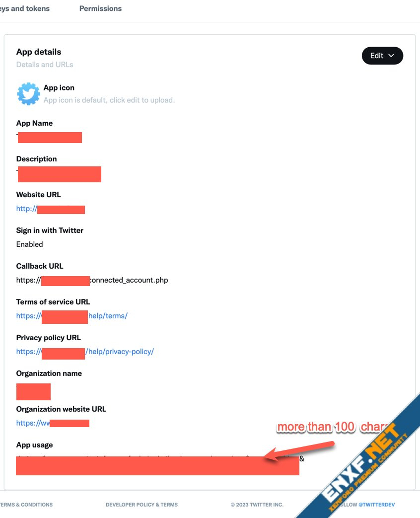Switch to the Permissions tab
This screenshot has height=518, width=420.
(x=100, y=8)
